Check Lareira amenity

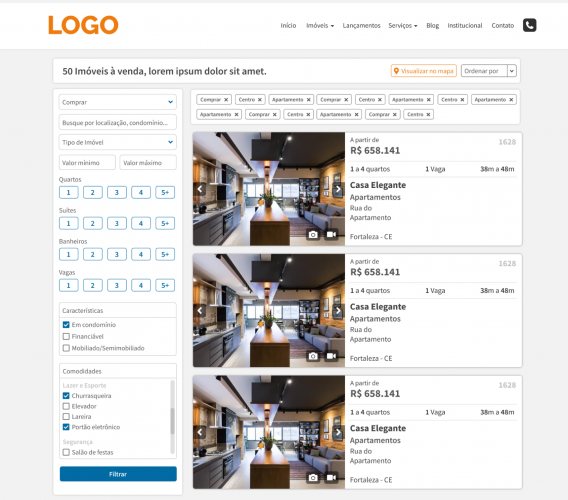(66, 417)
